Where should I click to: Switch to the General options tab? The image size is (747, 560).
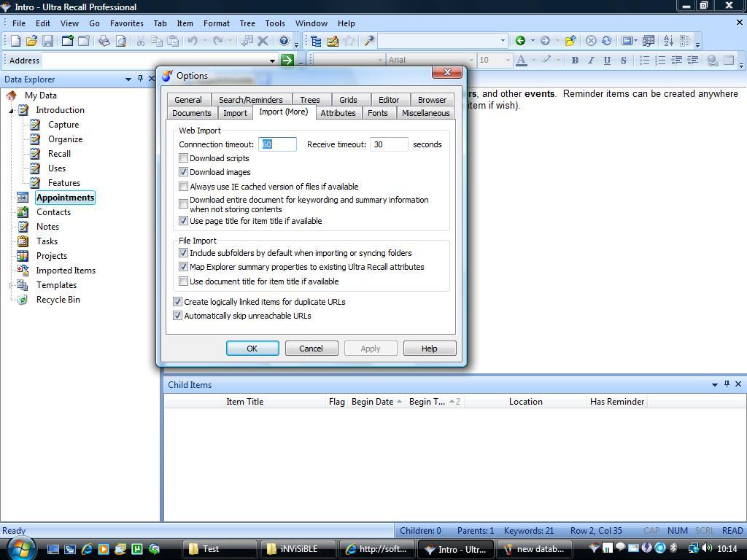click(188, 99)
